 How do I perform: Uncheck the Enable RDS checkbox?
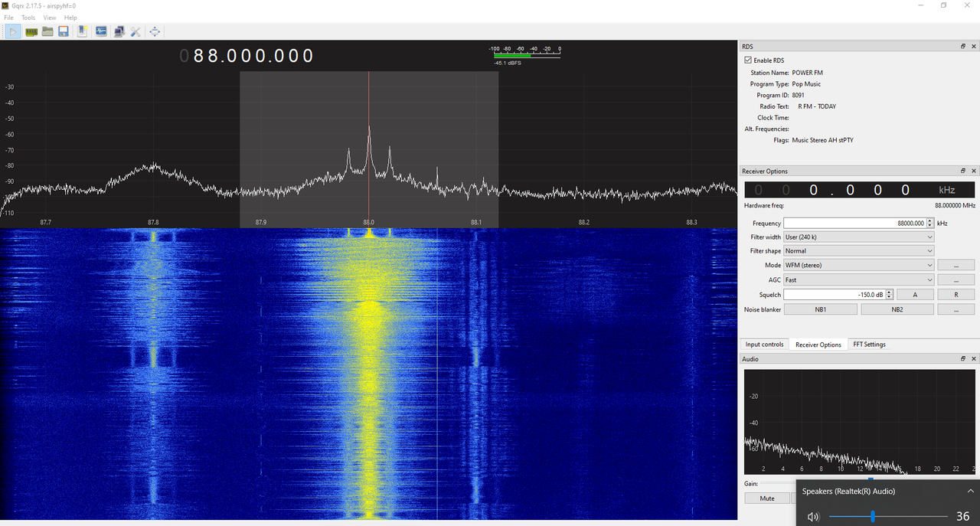[748, 60]
